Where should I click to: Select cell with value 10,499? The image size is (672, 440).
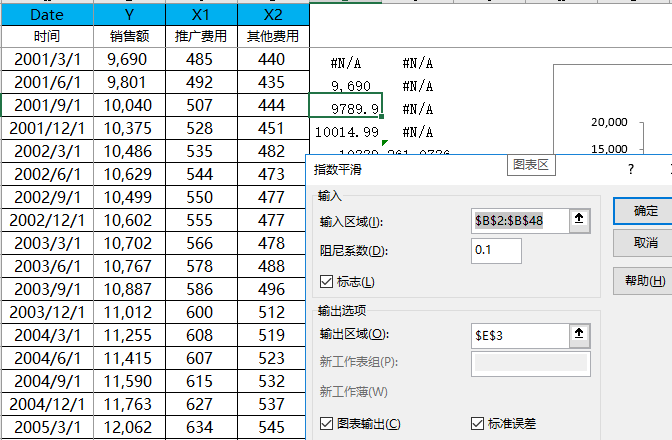click(129, 198)
